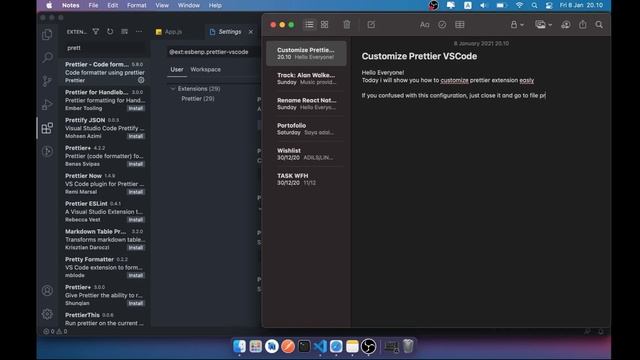Viewport: 640px width, 360px height.
Task: Open Visual Studio Code from the Dock
Action: pyautogui.click(x=320, y=347)
